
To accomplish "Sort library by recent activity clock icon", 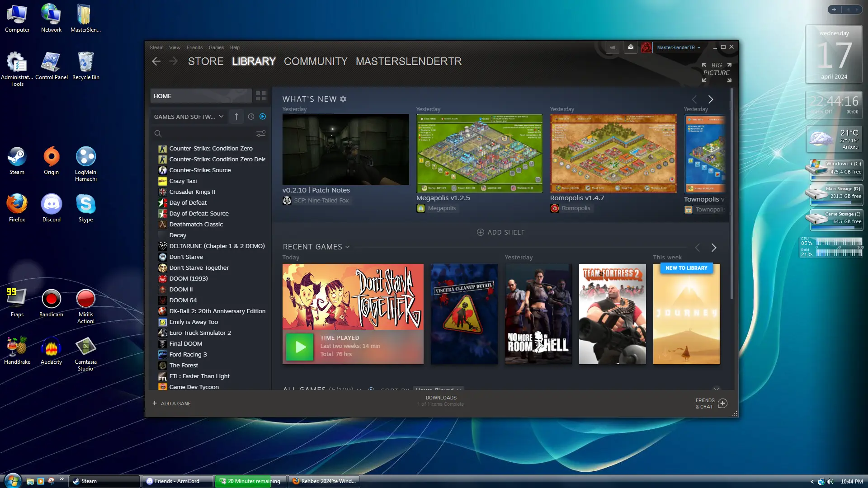I will pos(251,117).
